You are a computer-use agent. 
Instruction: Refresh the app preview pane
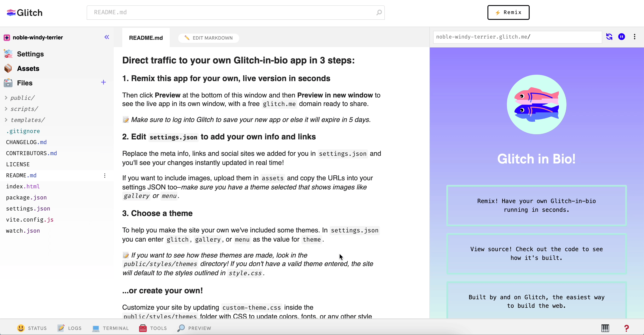[x=609, y=37]
